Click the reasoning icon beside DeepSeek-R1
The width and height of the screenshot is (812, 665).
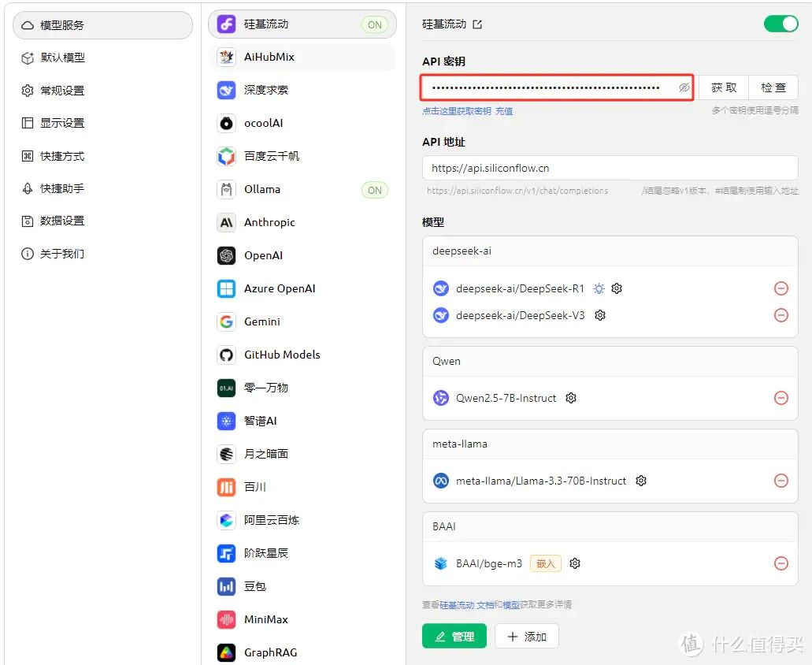599,288
